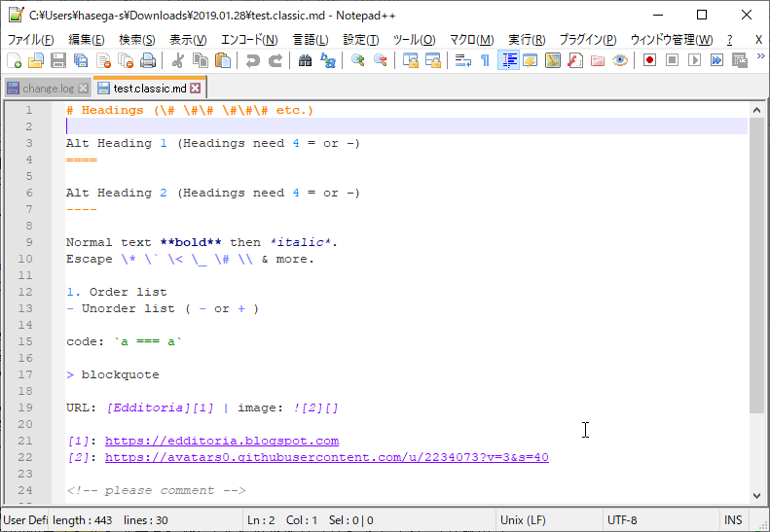Image resolution: width=770 pixels, height=532 pixels.
Task: Close current document using toolbar Close icon
Action: [x=103, y=60]
